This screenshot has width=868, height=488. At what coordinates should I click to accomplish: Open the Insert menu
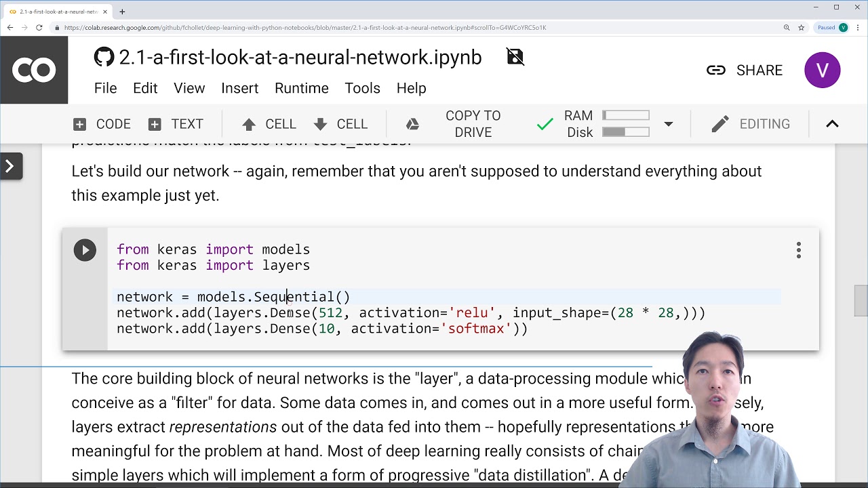coord(239,88)
